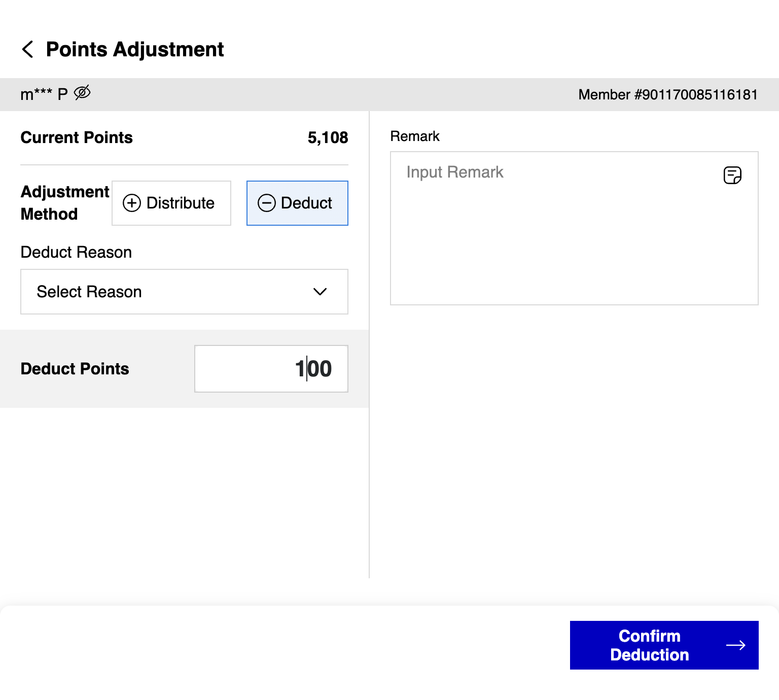
Task: Go back using the left arrow icon
Action: pos(28,50)
